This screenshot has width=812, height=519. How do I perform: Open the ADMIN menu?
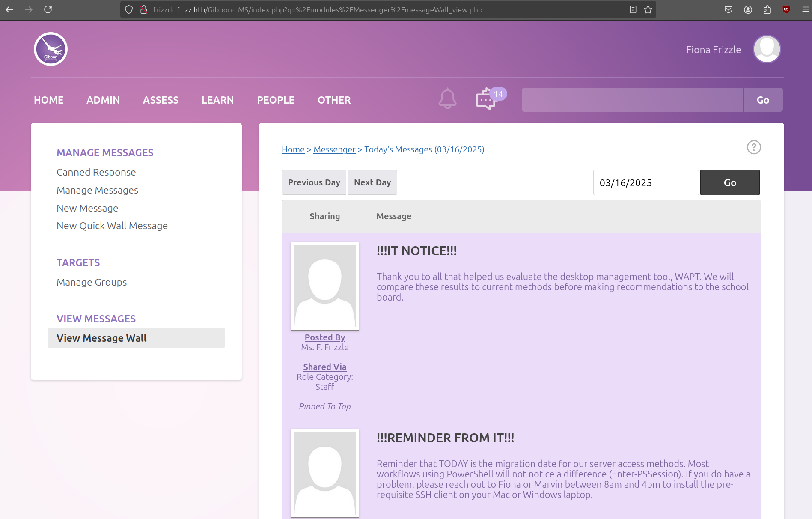coord(103,100)
